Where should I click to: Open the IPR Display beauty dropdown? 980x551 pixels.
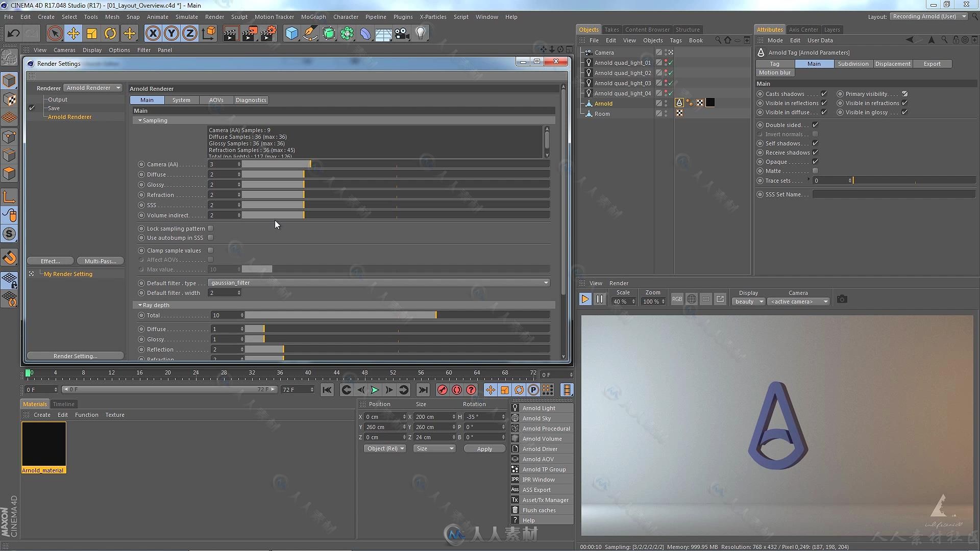(748, 302)
